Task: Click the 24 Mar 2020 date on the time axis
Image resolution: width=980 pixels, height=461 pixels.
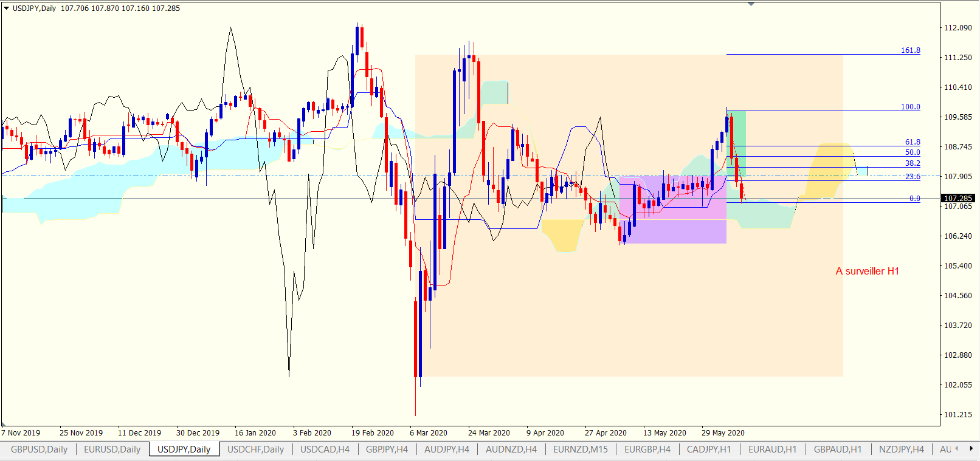Action: 489,433
